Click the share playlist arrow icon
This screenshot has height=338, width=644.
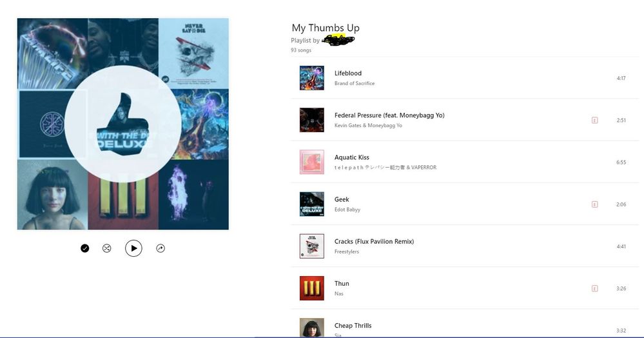161,248
